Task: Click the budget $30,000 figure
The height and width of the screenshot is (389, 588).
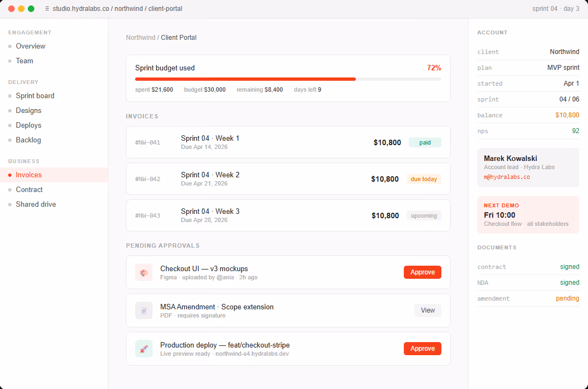Action: [205, 89]
